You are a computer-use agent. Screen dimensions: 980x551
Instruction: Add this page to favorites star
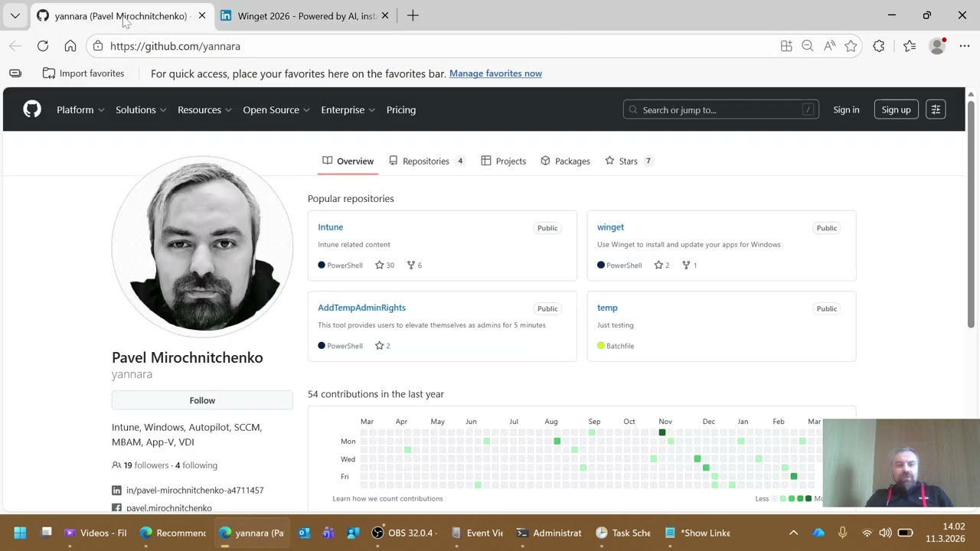851,46
